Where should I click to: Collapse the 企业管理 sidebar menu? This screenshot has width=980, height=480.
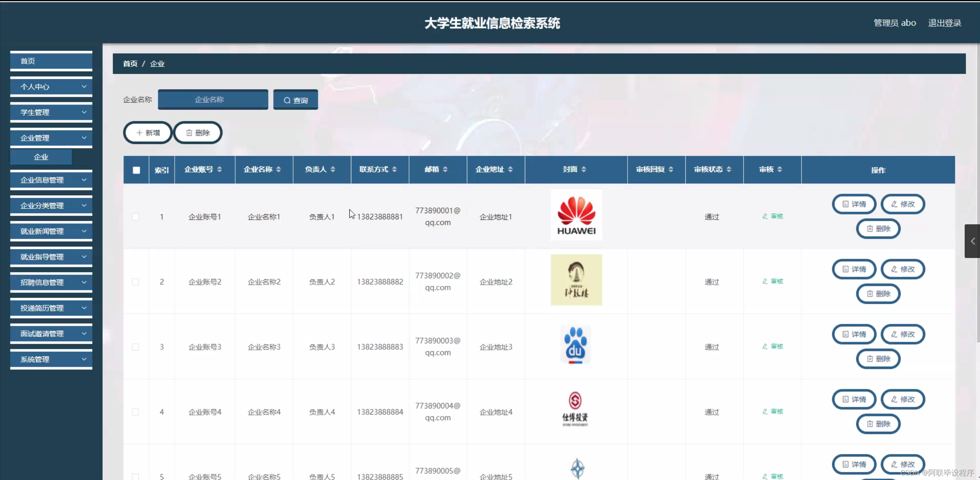(x=51, y=138)
